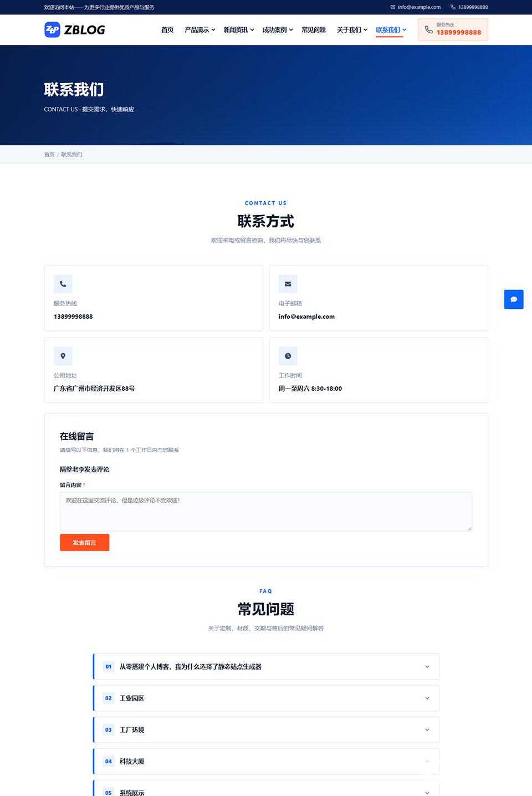Click the ZBLOG wordmark in the header
Viewport: 532px width, 796px height.
(84, 30)
